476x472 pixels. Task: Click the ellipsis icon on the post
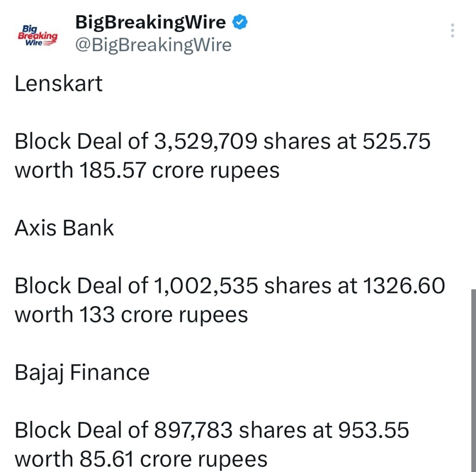451,30
